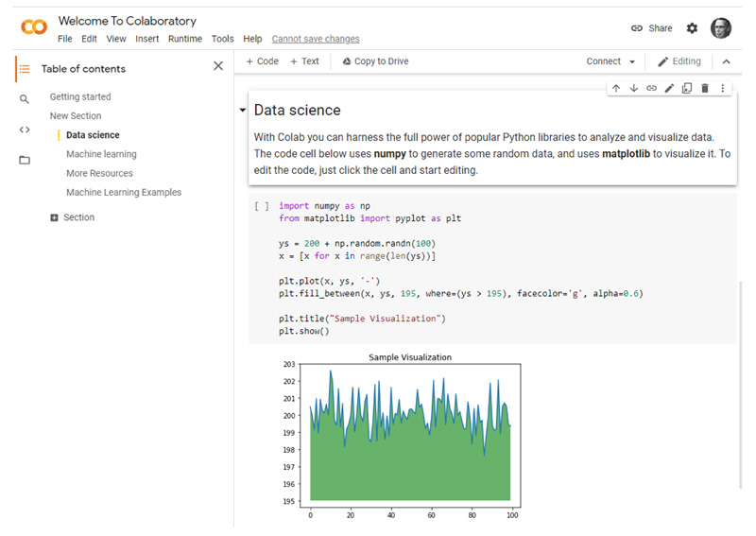Open the Connect dropdown arrow

[x=632, y=61]
